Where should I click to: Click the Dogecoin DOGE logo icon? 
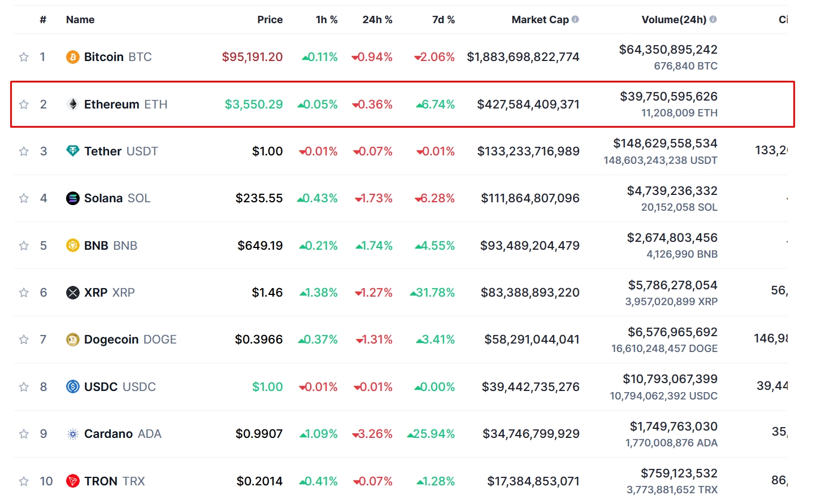(72, 339)
